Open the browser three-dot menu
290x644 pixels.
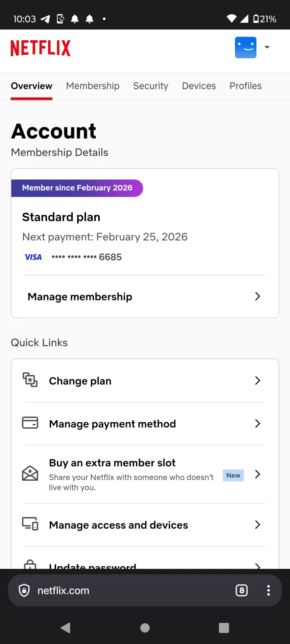pos(269,590)
